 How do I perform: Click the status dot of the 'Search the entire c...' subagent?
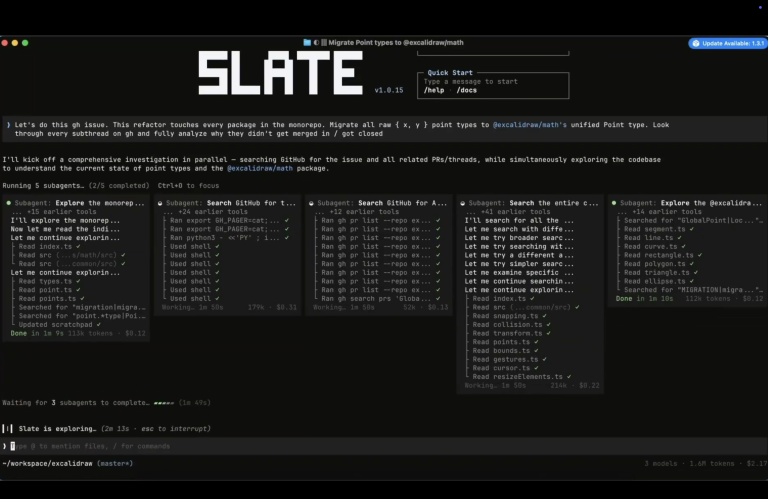tap(463, 203)
